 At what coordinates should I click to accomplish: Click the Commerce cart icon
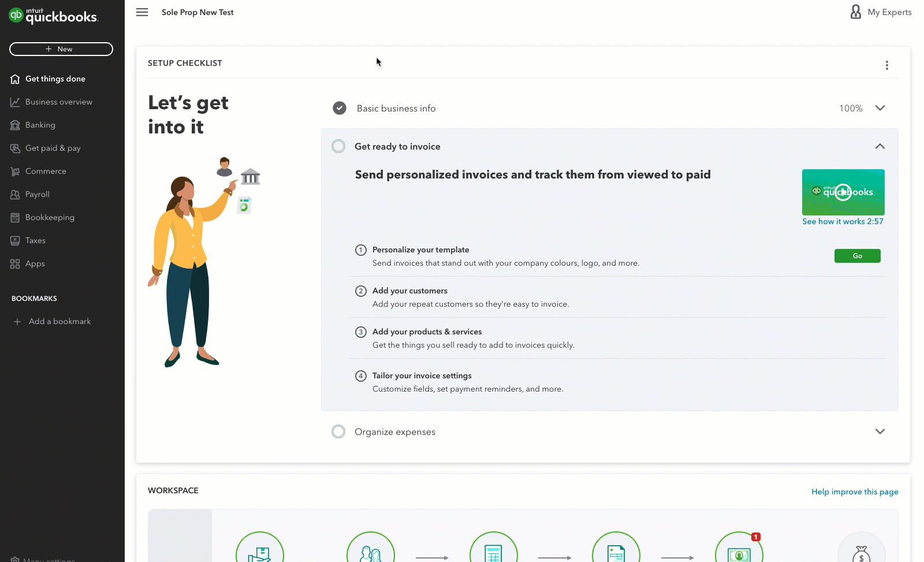click(15, 172)
